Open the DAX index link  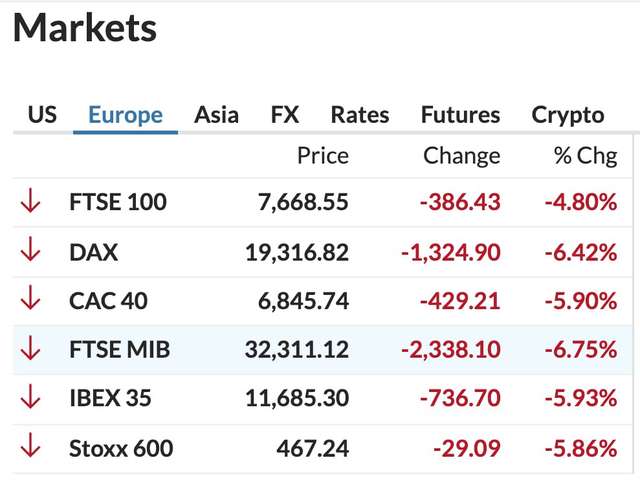tap(94, 252)
